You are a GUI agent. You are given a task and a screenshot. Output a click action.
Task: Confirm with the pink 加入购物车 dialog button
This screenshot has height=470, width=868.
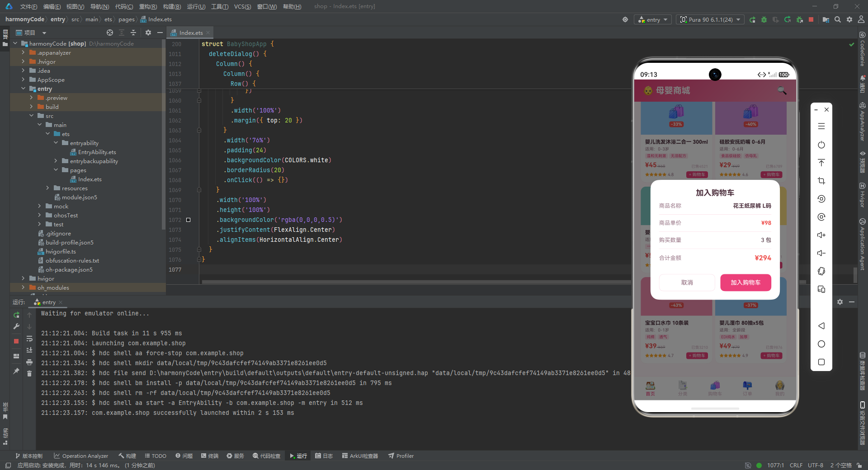[745, 282]
